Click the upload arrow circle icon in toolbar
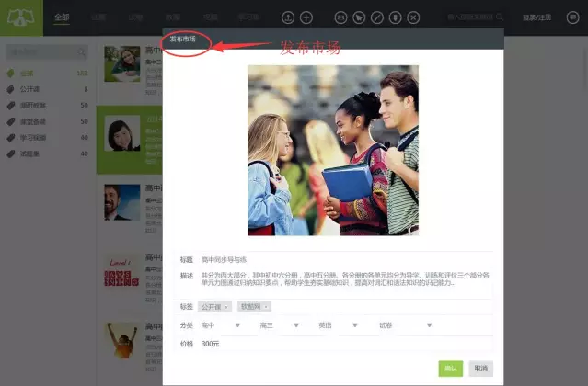This screenshot has height=386, width=588. point(288,17)
